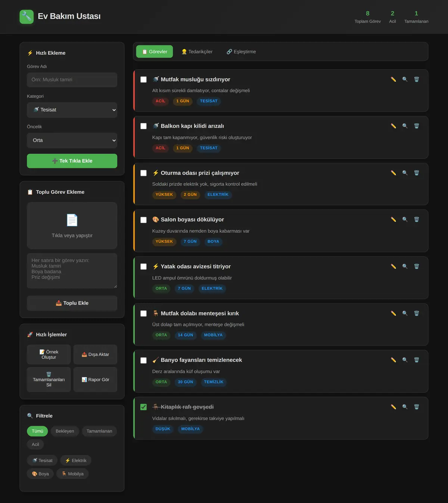Click the bulk task textarea

point(72,271)
